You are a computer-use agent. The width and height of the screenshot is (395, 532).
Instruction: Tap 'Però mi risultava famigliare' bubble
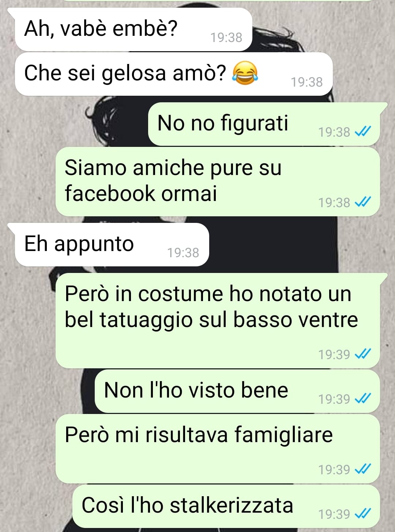[218, 449]
